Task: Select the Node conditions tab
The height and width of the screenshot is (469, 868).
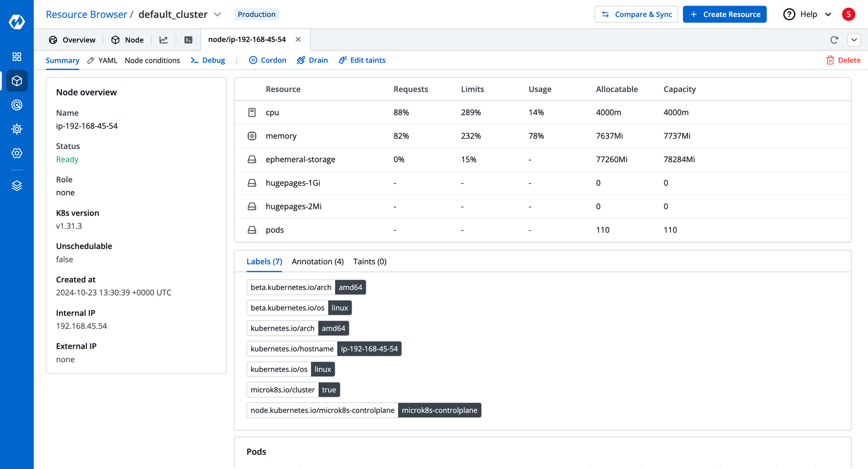Action: point(152,60)
